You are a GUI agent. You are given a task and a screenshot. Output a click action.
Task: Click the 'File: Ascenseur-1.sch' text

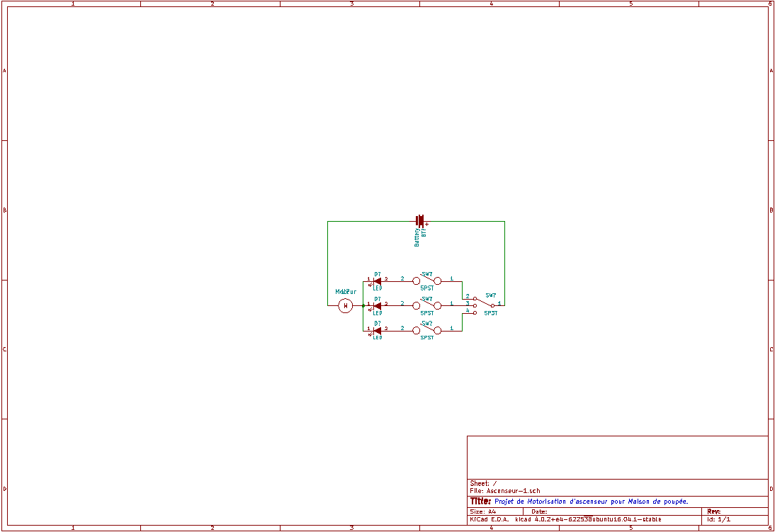504,491
